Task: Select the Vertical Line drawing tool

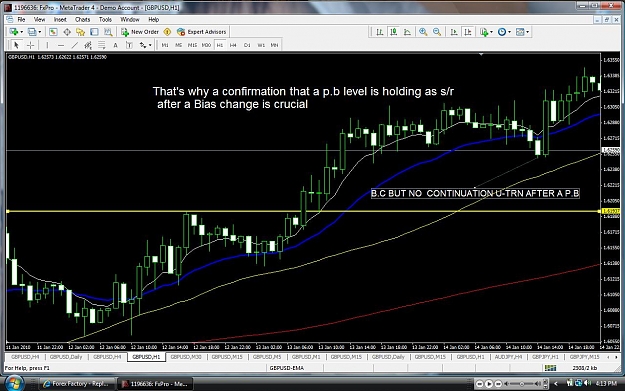Action: pyautogui.click(x=47, y=45)
